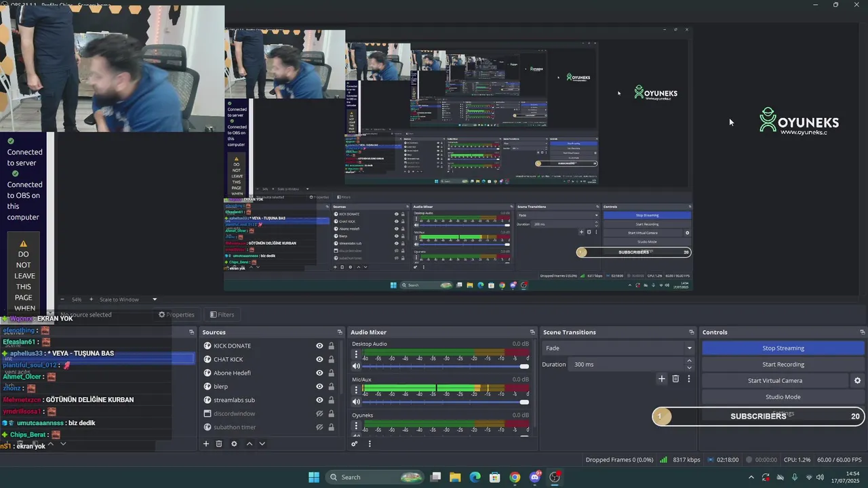868x488 pixels.
Task: Decrease transition duration with down arrow
Action: pos(689,367)
